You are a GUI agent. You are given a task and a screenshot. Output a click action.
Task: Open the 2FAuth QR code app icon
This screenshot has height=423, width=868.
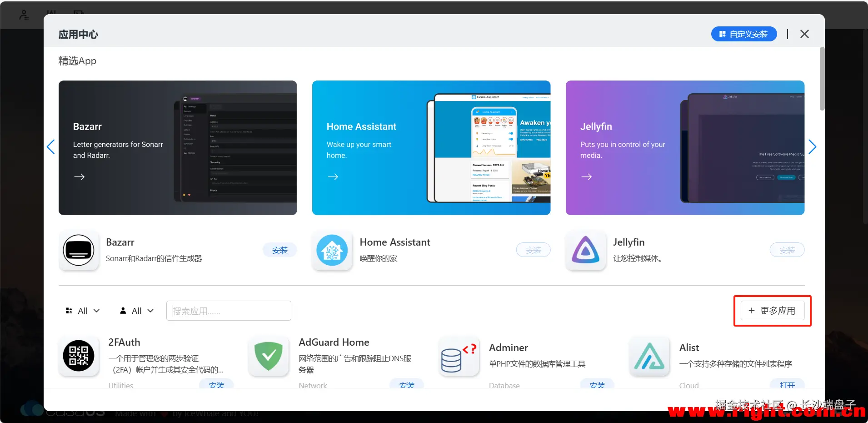pos(79,356)
